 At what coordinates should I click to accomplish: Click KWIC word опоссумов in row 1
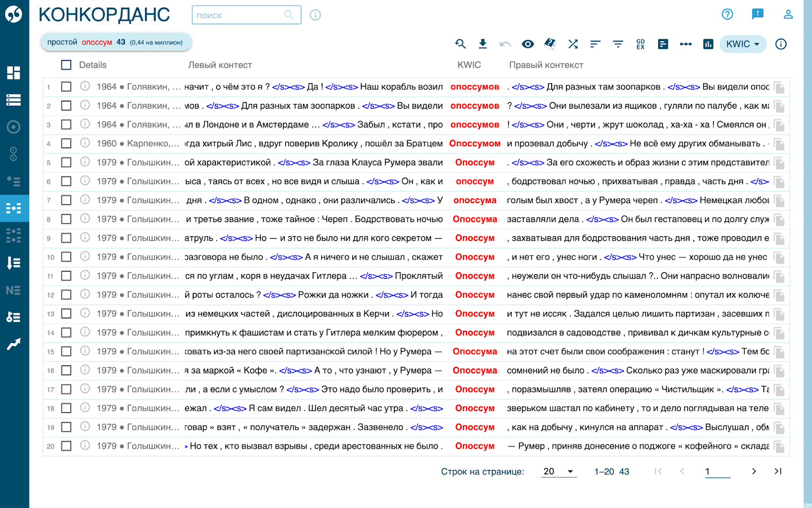pos(475,87)
